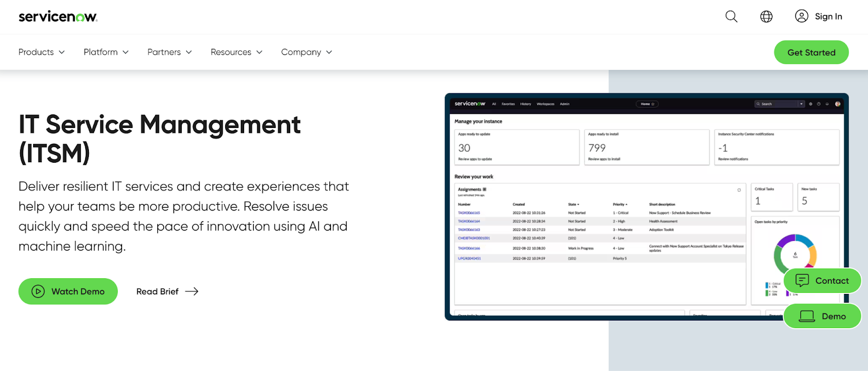Image resolution: width=868 pixels, height=371 pixels.
Task: Expand the Resources dropdown chevron
Action: click(259, 52)
